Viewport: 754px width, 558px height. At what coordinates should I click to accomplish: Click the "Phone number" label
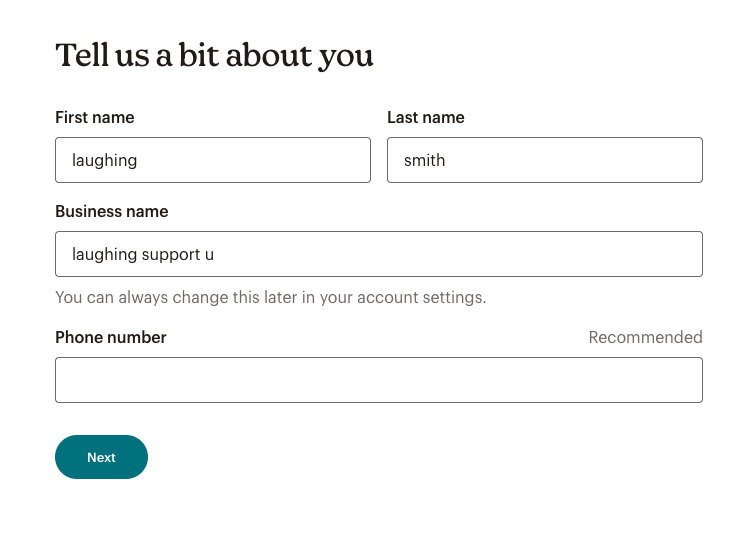111,337
